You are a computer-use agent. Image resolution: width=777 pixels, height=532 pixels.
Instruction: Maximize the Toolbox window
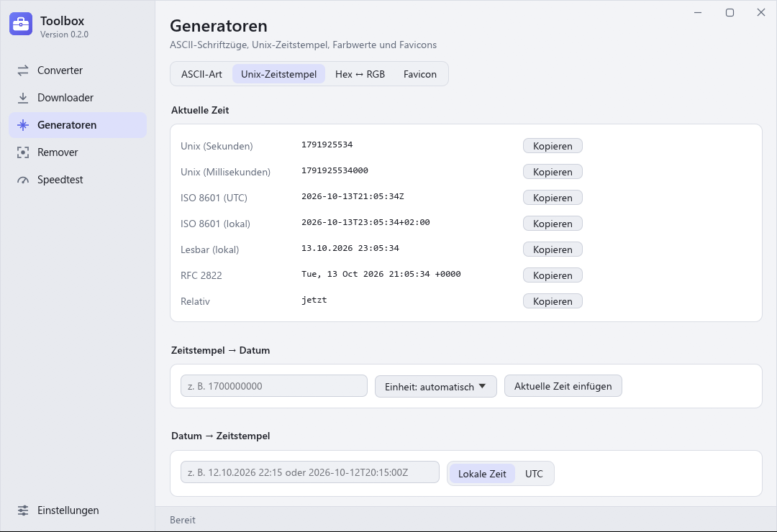pos(730,12)
